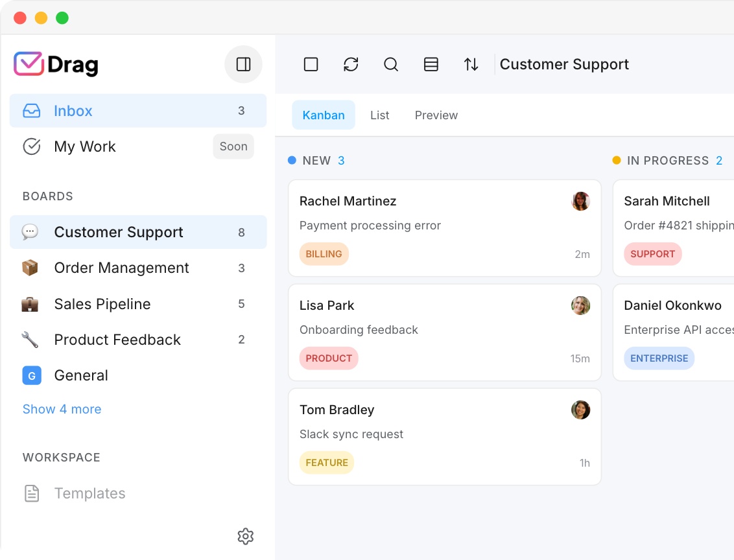Image resolution: width=734 pixels, height=560 pixels.
Task: Open Templates text in Workspace section
Action: click(90, 493)
